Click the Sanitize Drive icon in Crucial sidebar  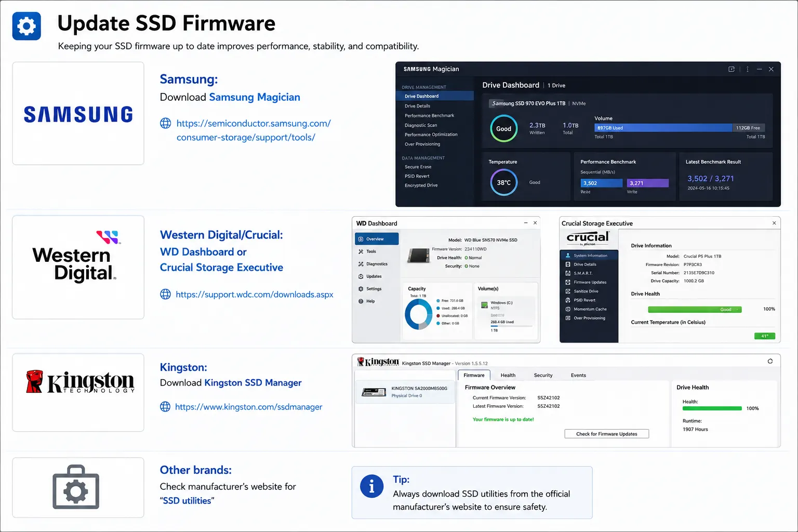click(568, 291)
